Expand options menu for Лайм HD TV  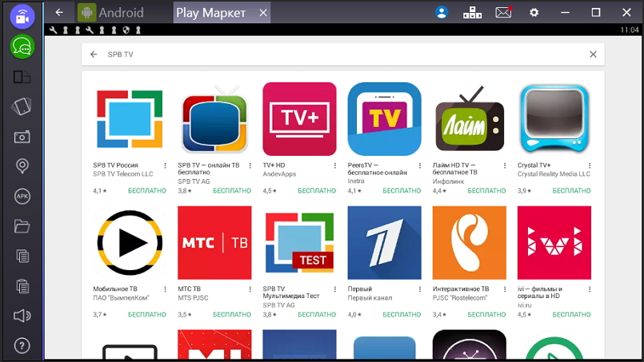point(505,165)
